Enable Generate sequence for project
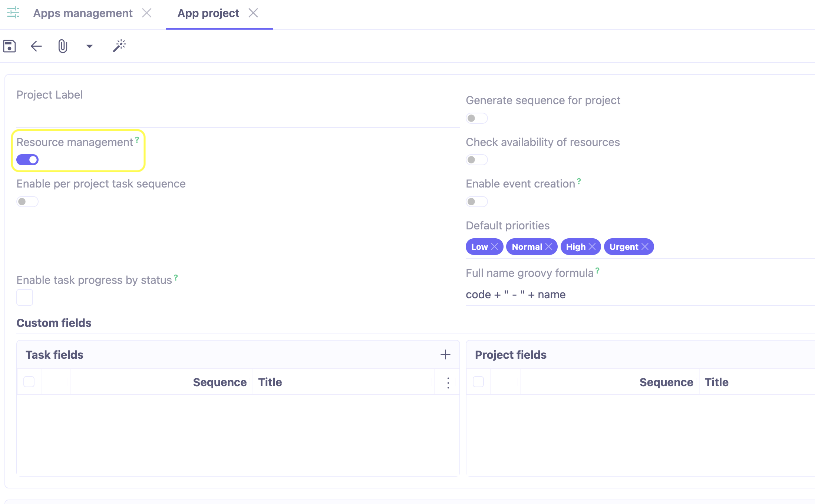 pos(476,118)
